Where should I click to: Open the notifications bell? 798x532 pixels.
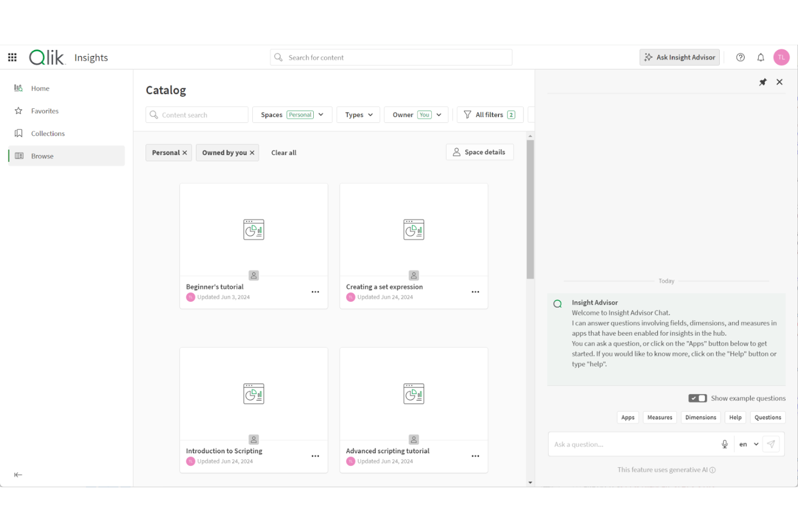760,57
